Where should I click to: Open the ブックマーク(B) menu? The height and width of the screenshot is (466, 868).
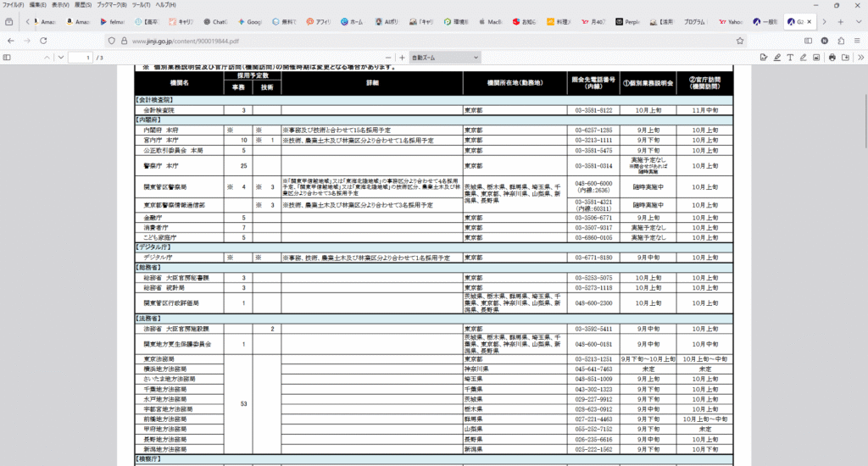point(112,5)
